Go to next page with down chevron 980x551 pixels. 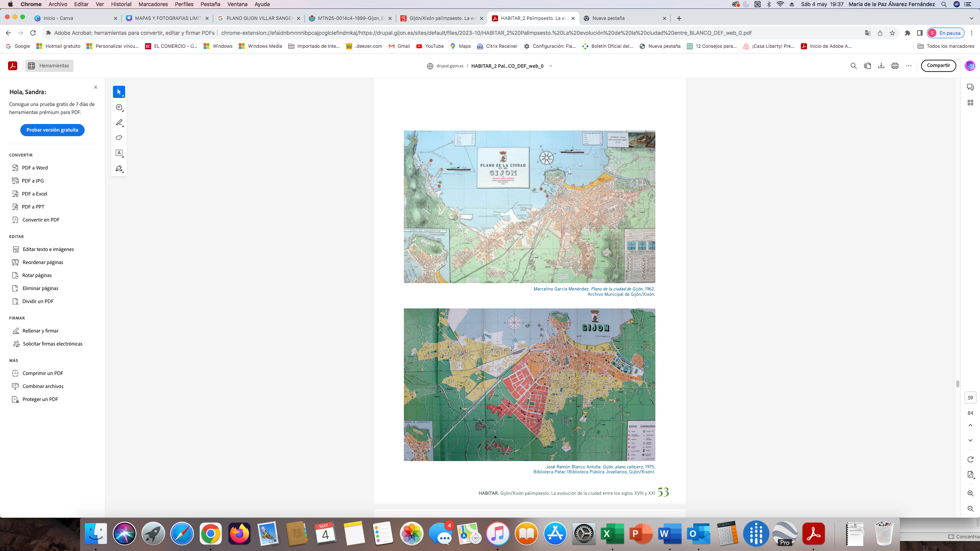coord(970,440)
